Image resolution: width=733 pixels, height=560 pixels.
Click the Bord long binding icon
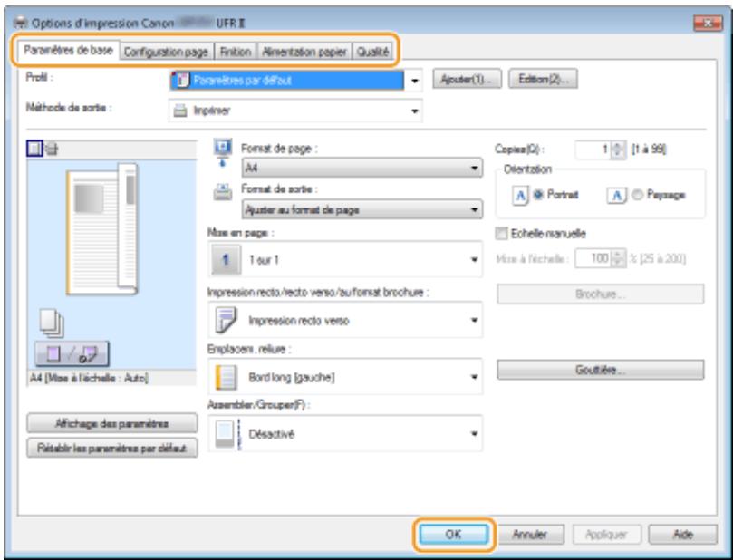(x=227, y=377)
